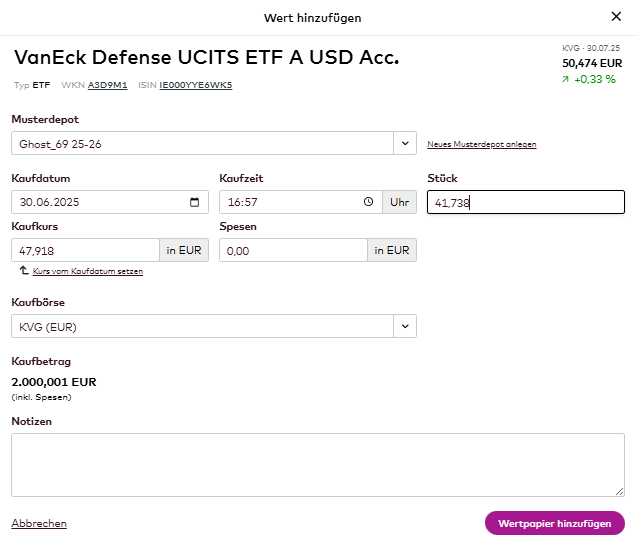Close the Wert hinzufügen dialog
This screenshot has width=638, height=541.
pyautogui.click(x=615, y=17)
